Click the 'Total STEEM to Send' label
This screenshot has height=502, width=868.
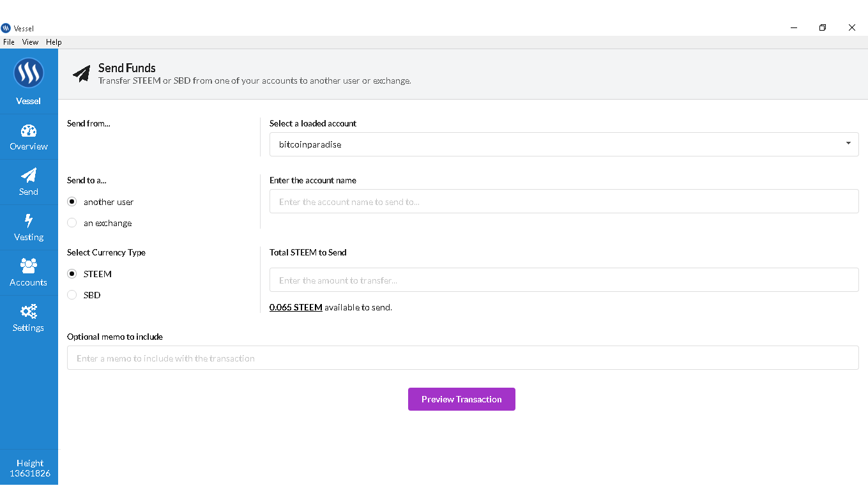308,252
